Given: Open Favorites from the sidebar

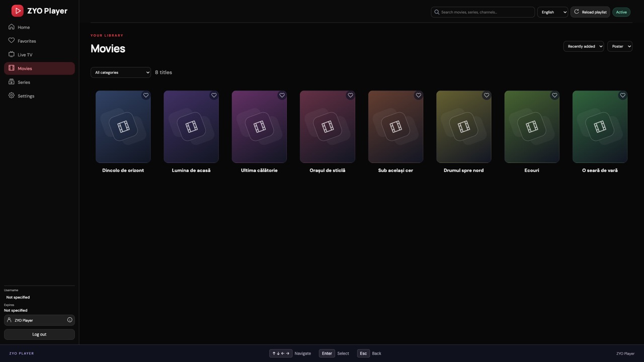Looking at the screenshot, I should coord(39,41).
